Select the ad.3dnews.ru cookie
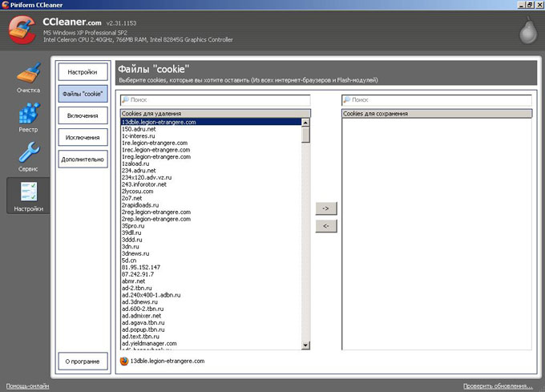Image resolution: width=545 pixels, height=392 pixels. tap(211, 302)
